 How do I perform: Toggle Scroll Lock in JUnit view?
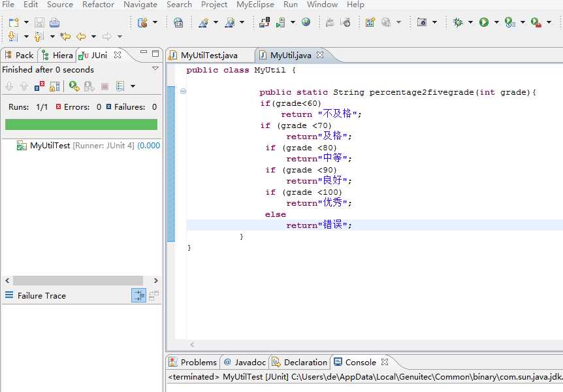click(55, 86)
